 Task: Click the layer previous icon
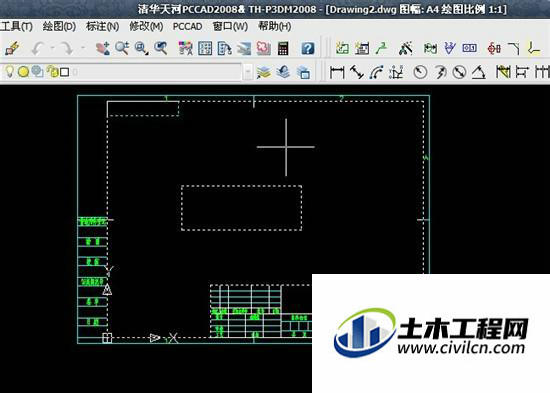(283, 72)
